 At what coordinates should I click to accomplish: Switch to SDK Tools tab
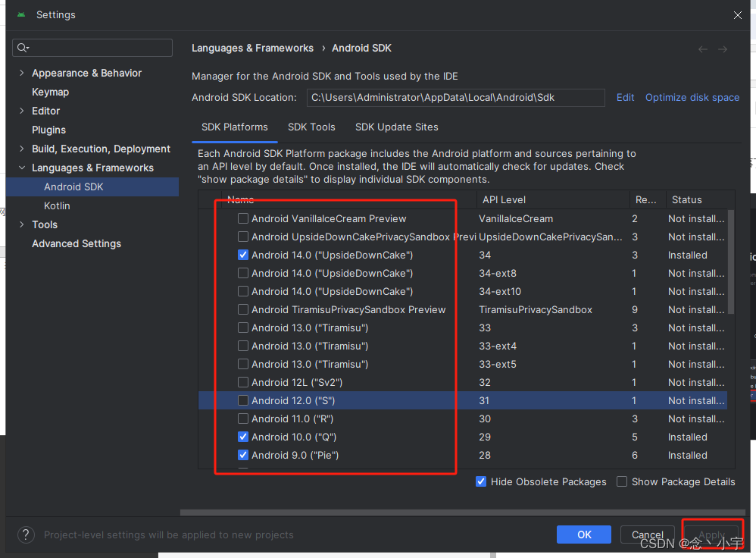(311, 127)
